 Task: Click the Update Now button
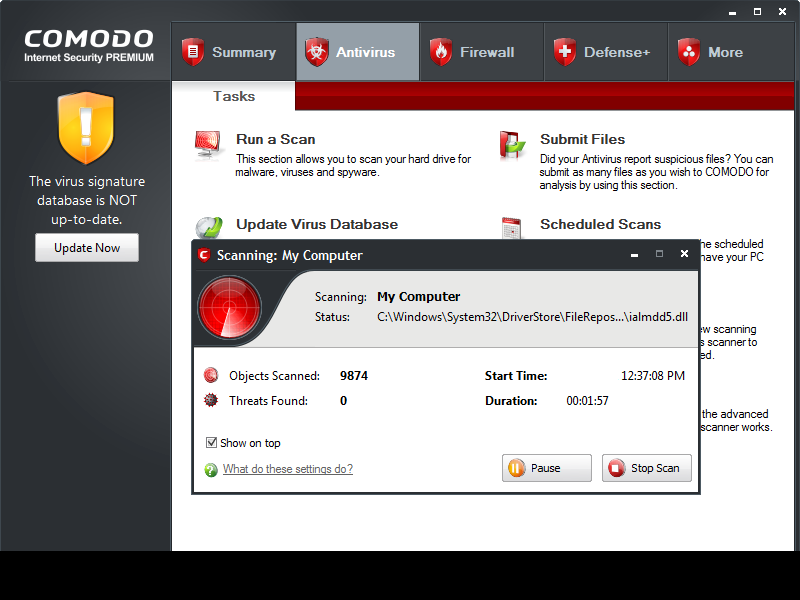(87, 247)
